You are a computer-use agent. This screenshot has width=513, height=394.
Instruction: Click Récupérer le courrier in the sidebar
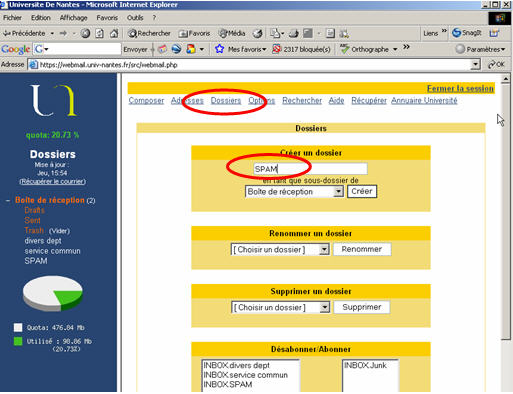click(x=52, y=181)
